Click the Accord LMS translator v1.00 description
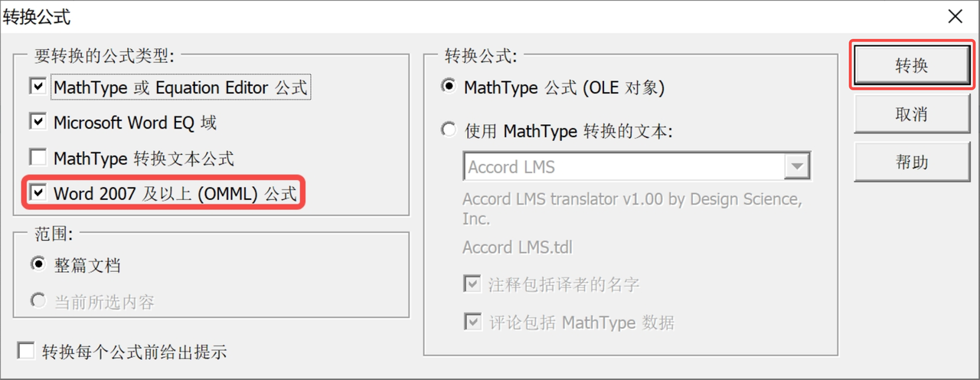 632,208
